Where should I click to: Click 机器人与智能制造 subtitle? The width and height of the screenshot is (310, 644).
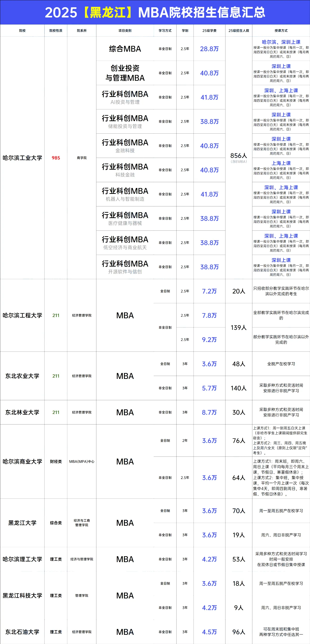point(125,199)
